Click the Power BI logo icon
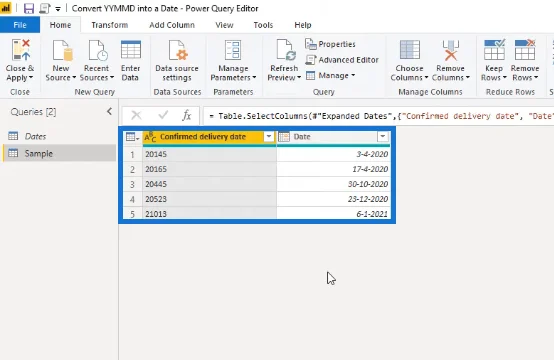 pyautogui.click(x=6, y=8)
